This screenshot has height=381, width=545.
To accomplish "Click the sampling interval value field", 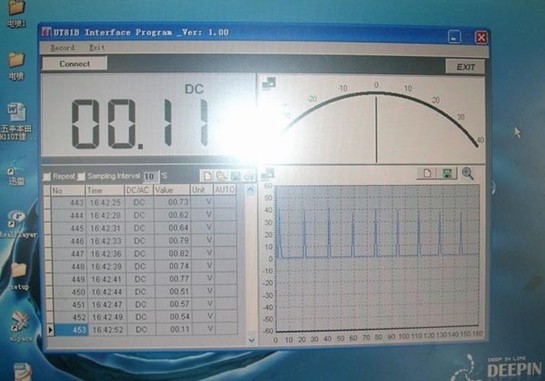I will (x=151, y=177).
